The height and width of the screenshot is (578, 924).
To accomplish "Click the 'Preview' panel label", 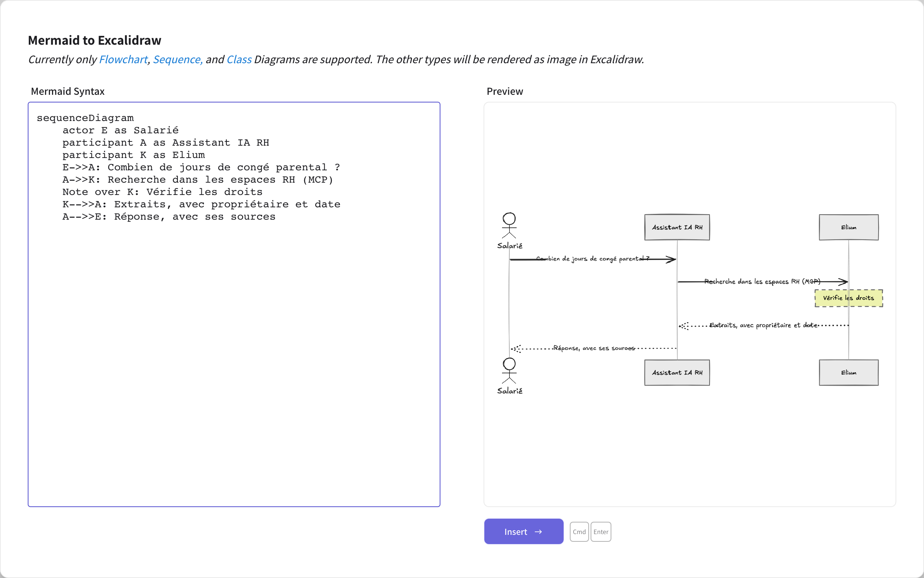I will coord(505,91).
